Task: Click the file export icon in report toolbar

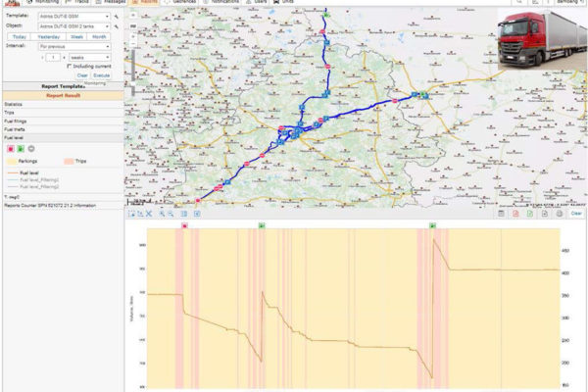Action: pos(545,214)
